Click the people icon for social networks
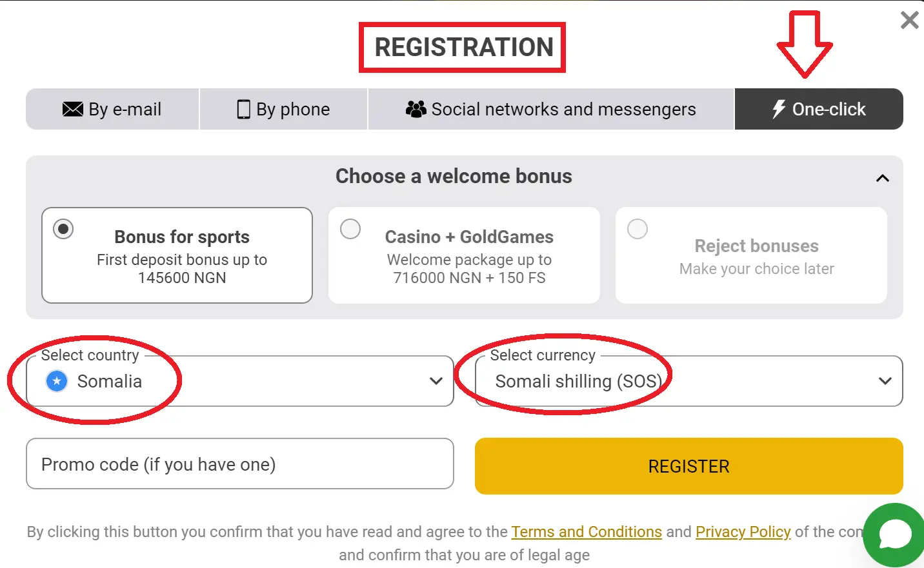The height and width of the screenshot is (568, 924). (416, 109)
